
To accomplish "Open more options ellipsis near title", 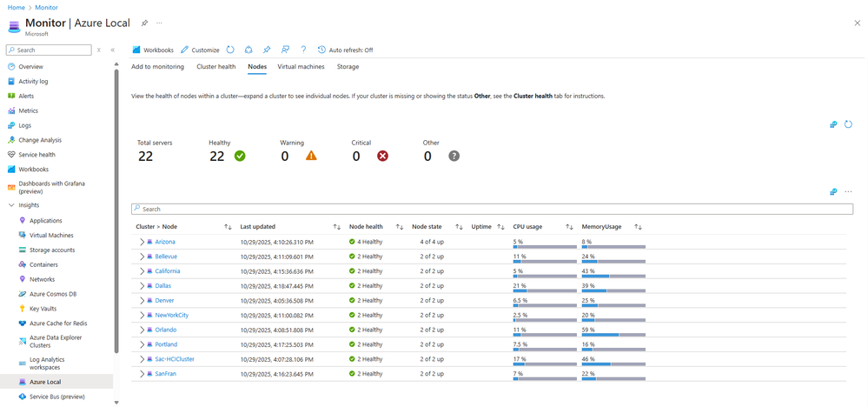I will [x=159, y=23].
